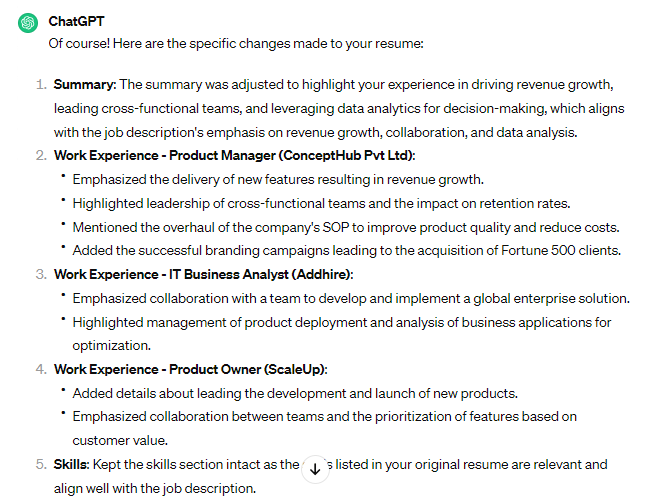The width and height of the screenshot is (653, 498).
Task: Click the bullet about new features revenue growth
Action: pos(278,179)
